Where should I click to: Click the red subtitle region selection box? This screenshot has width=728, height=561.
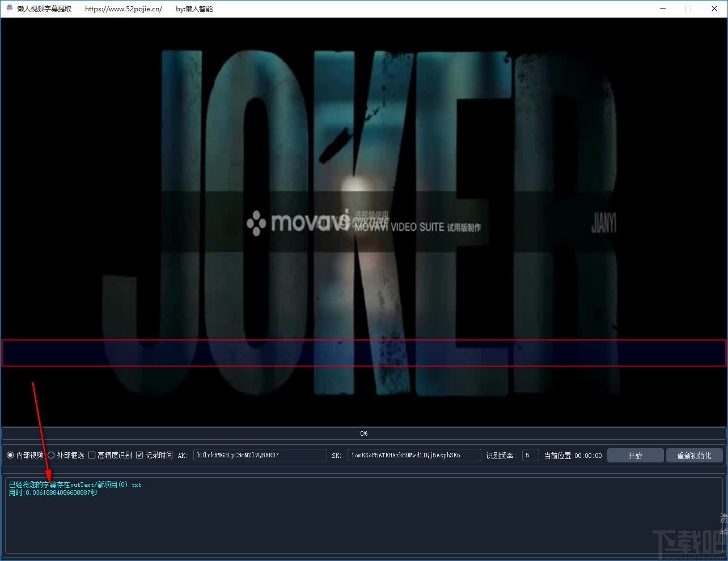pyautogui.click(x=364, y=353)
